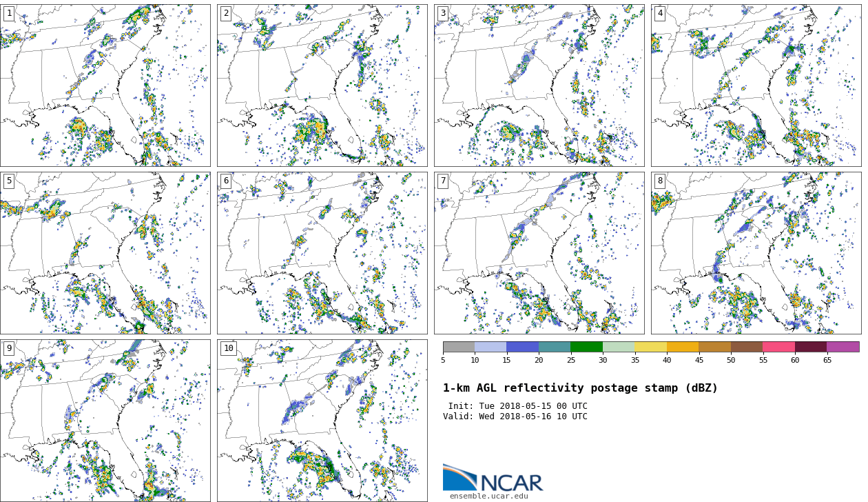The image size is (868, 502).
Task: Pick ensemble member 7 postage stamp
Action: click(539, 253)
